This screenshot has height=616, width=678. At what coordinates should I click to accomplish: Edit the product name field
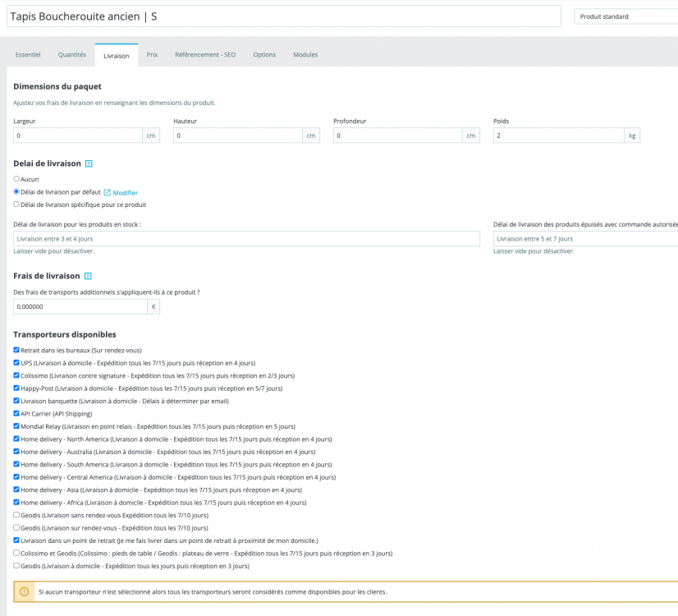pyautogui.click(x=284, y=16)
